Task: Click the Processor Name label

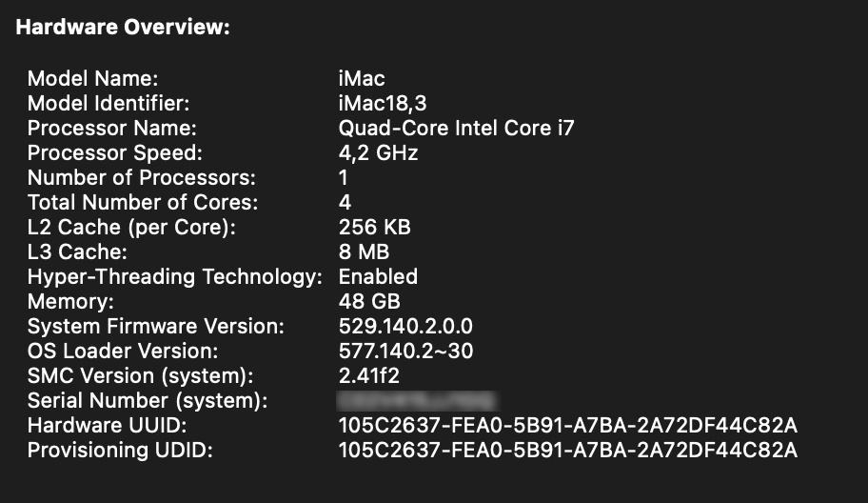Action: click(x=111, y=128)
